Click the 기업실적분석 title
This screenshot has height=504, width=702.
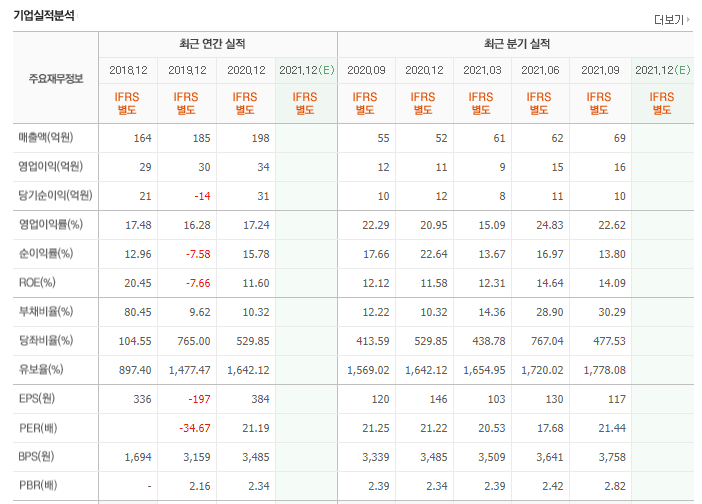point(44,16)
